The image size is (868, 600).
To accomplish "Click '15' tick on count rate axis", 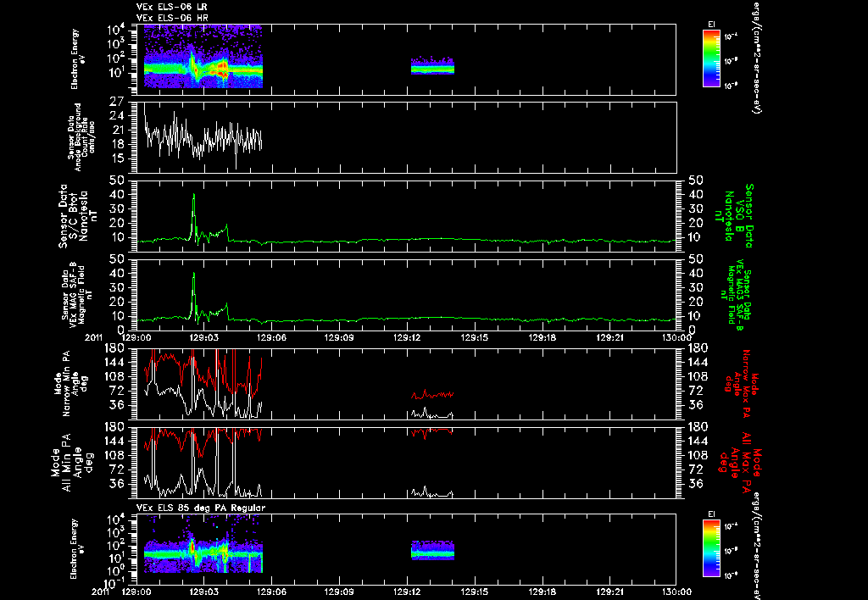I will (x=117, y=158).
